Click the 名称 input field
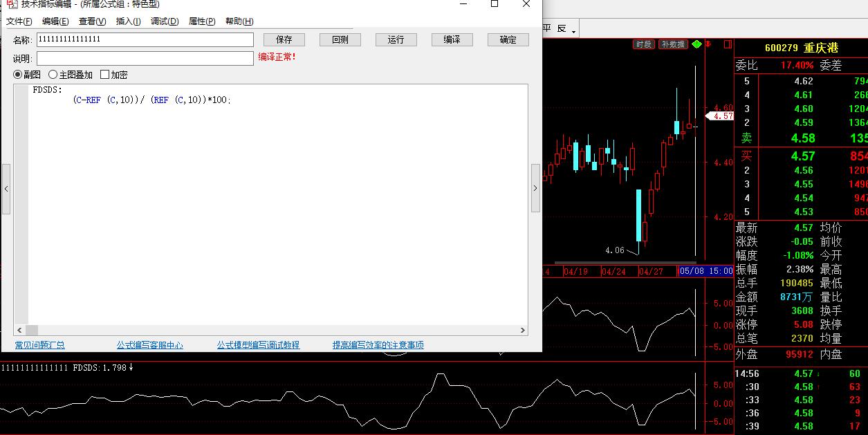Screen dimensions: 868x435 tap(145, 39)
